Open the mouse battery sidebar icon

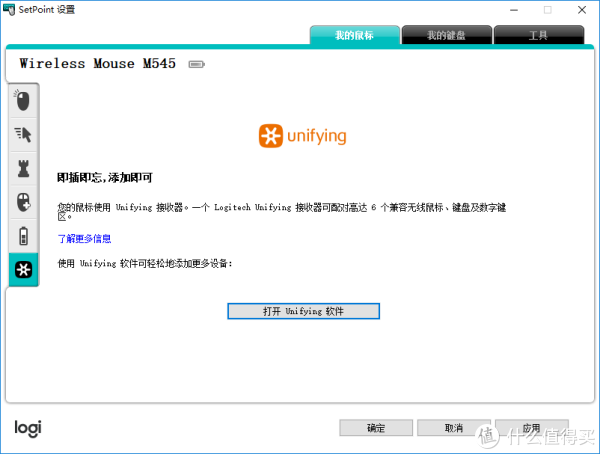23,236
